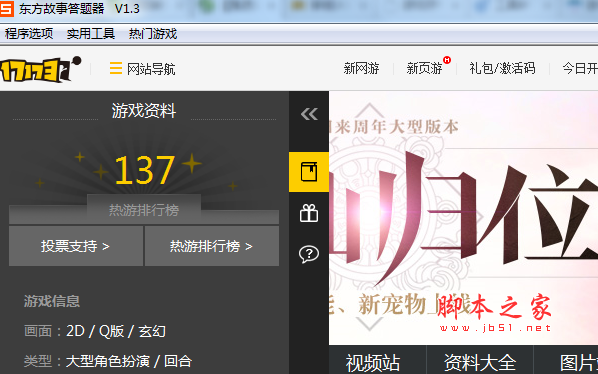Open the 热门游戏 menu
This screenshot has height=374, width=598.
pyautogui.click(x=153, y=34)
